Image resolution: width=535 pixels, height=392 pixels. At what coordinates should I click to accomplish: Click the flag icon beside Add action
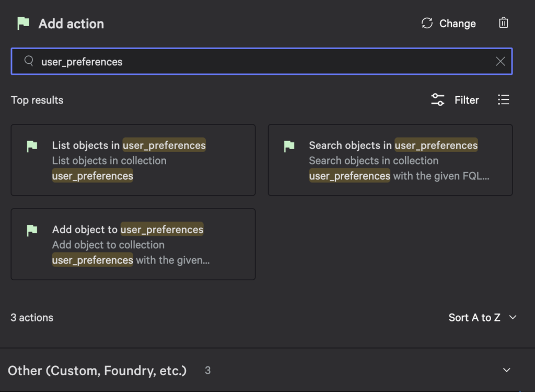coord(23,23)
